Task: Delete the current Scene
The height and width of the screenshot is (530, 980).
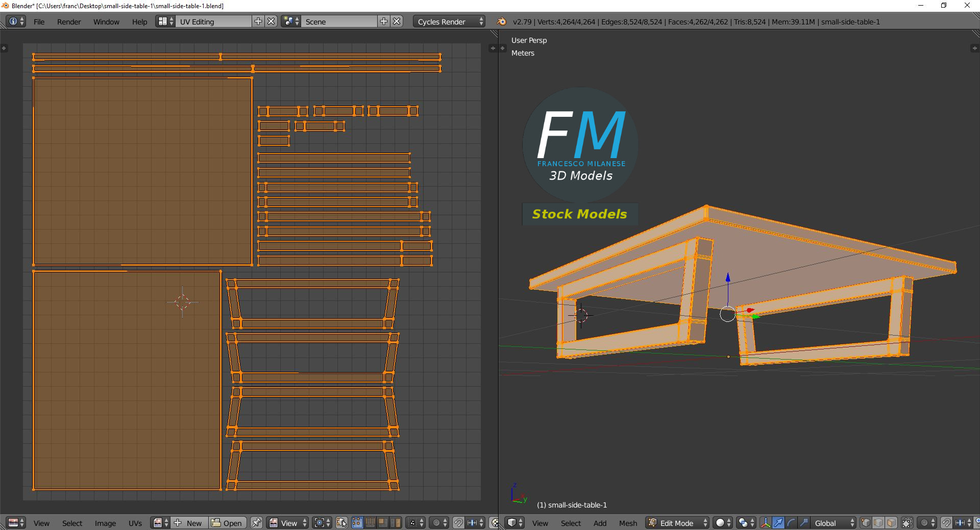Action: coord(397,21)
